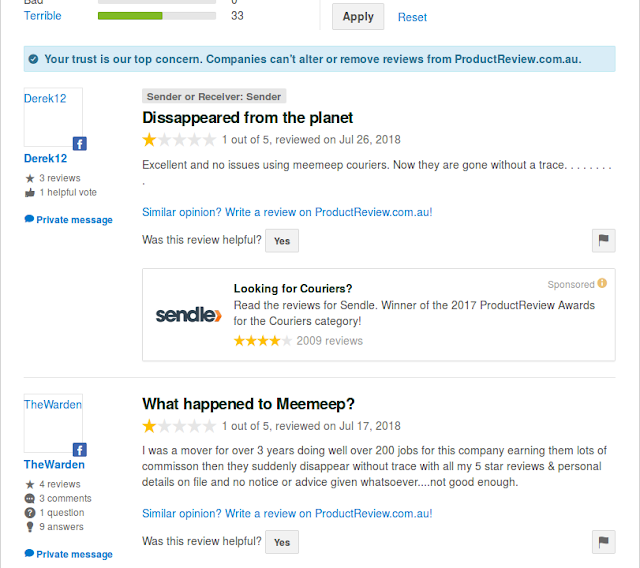Open TheWarden bold profile name link
This screenshot has width=640, height=568.
click(54, 464)
